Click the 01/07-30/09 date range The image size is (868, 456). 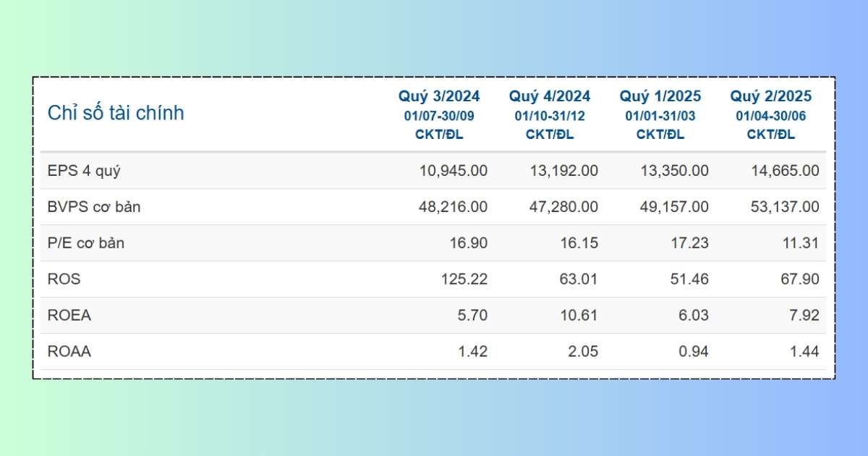439,116
